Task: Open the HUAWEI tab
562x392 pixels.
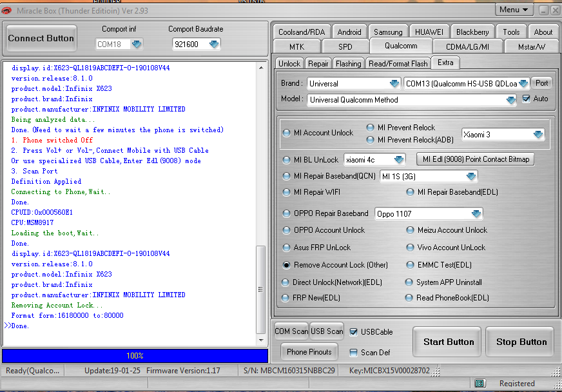Action: tap(429, 32)
